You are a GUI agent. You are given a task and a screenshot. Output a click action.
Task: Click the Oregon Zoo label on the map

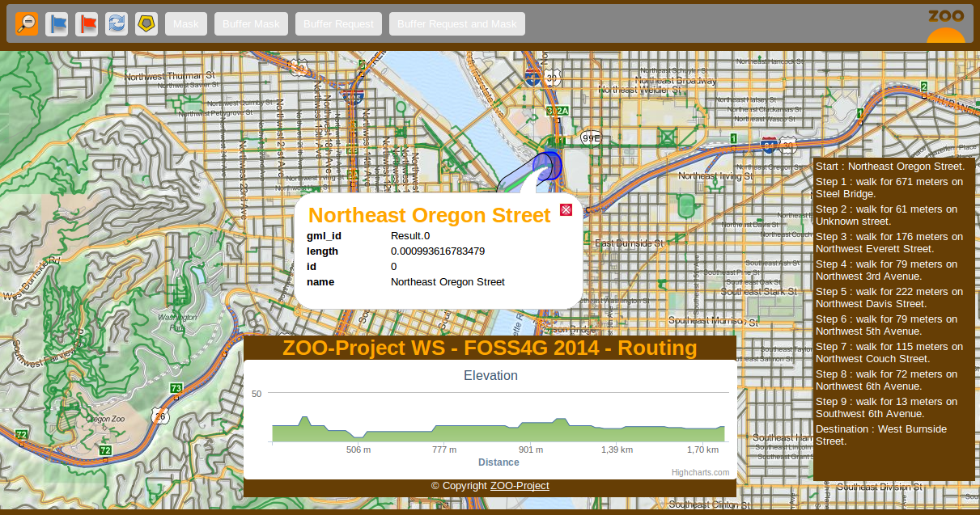point(105,419)
